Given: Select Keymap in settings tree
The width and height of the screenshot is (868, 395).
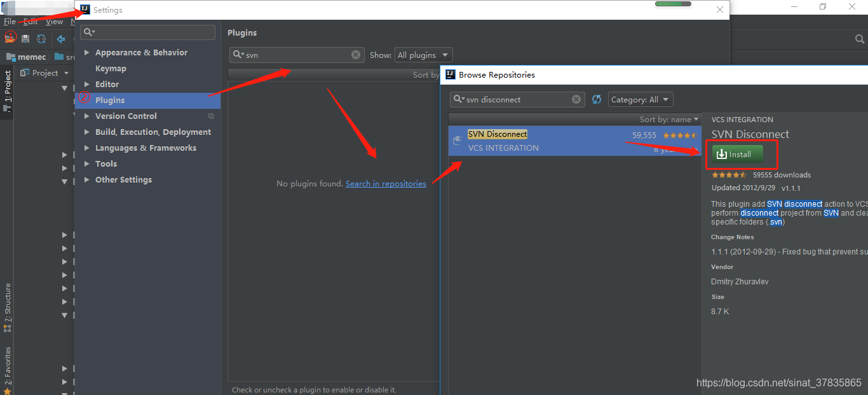Looking at the screenshot, I should (111, 68).
